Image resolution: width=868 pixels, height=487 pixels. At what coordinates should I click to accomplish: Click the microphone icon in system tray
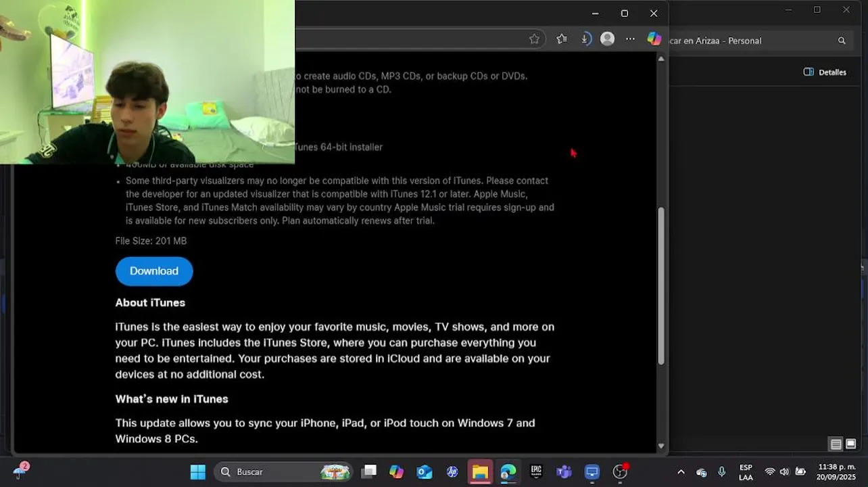point(722,472)
